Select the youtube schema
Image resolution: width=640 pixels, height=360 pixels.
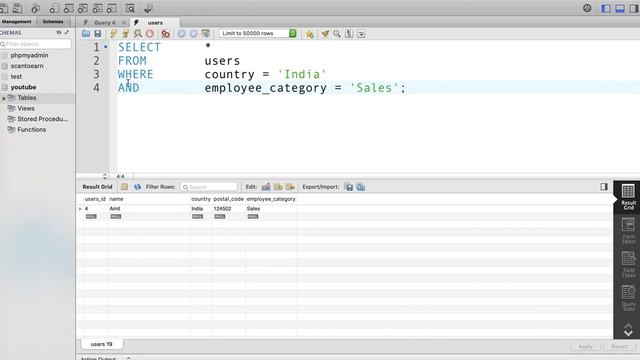pos(23,87)
